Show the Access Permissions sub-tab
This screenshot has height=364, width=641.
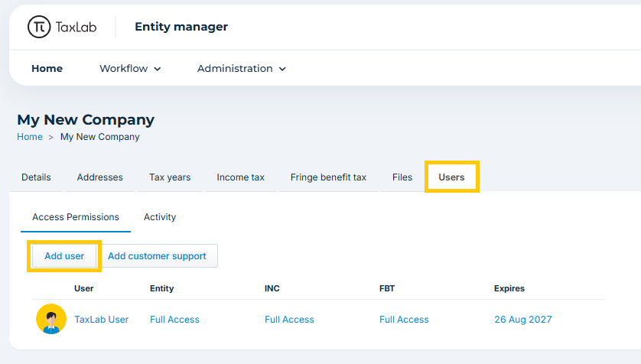point(76,217)
